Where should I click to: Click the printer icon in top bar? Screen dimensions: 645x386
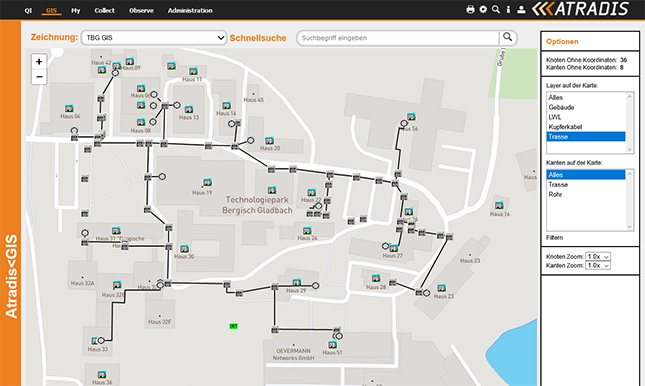click(x=470, y=9)
